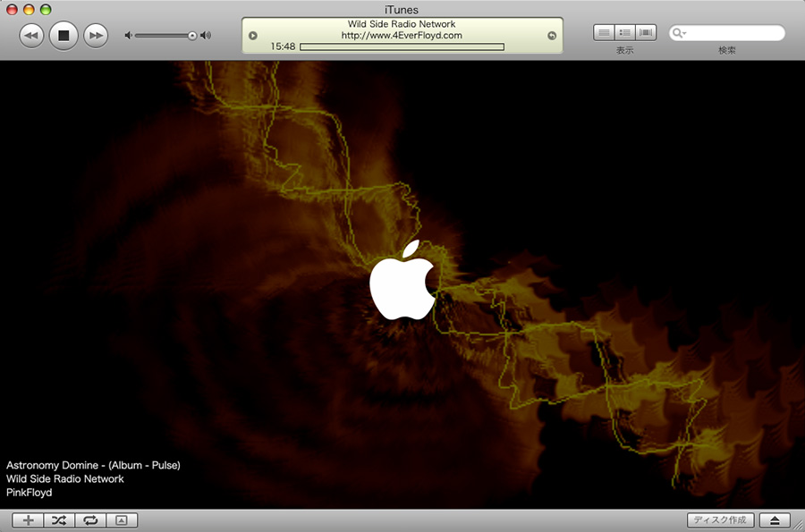Image resolution: width=805 pixels, height=532 pixels.
Task: Click the add playlist plus button
Action: pos(29,520)
